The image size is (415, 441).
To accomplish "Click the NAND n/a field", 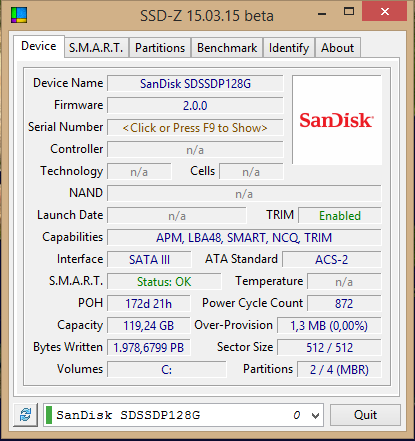I will point(244,194).
